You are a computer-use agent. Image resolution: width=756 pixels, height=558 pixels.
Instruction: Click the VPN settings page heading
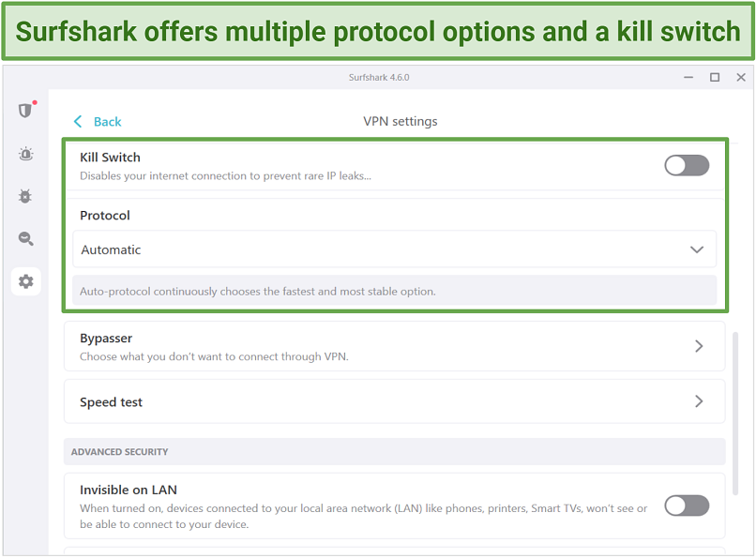401,121
